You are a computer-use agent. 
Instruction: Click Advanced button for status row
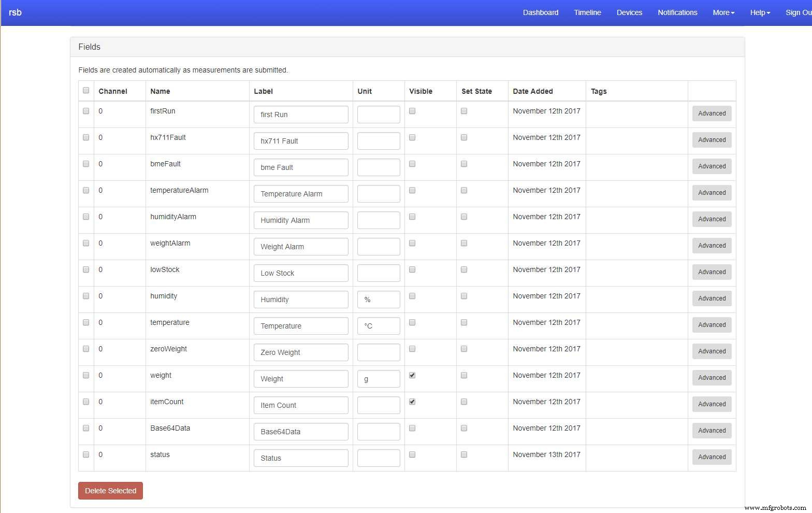(712, 457)
